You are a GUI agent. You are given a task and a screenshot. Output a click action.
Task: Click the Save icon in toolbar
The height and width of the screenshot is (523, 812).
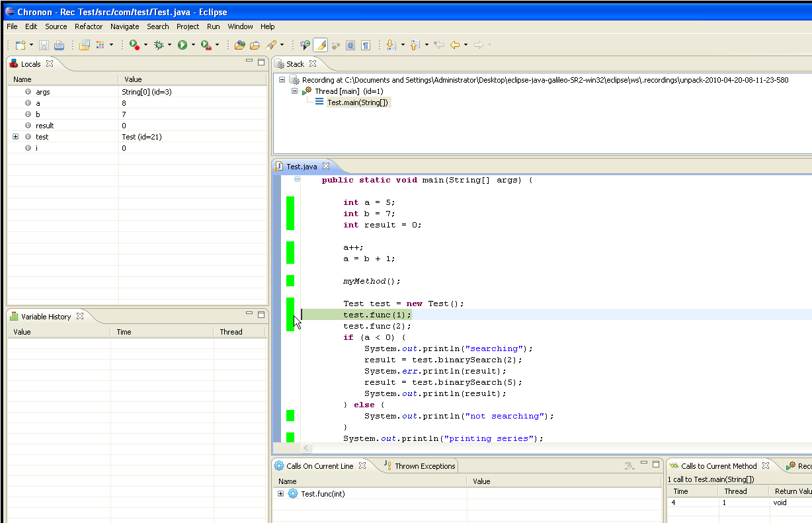tap(44, 45)
